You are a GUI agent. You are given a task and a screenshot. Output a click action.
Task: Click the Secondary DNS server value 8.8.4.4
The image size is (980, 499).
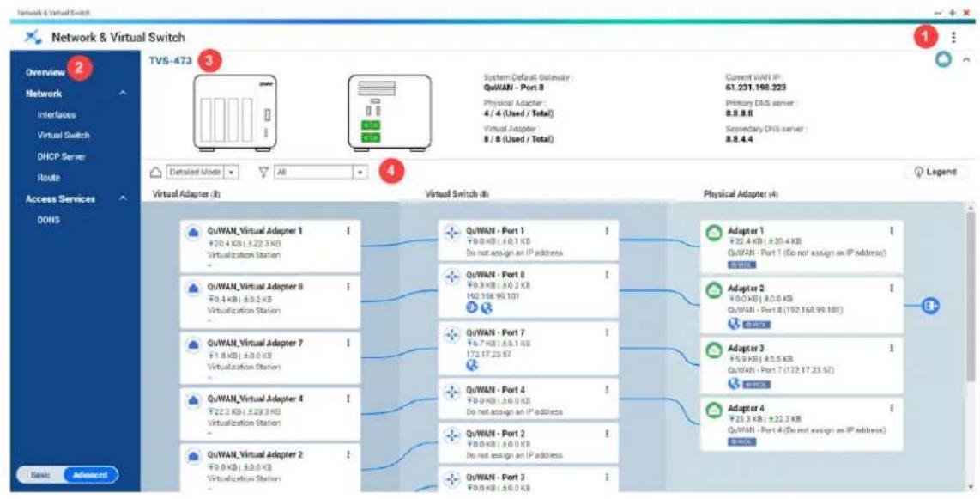737,140
